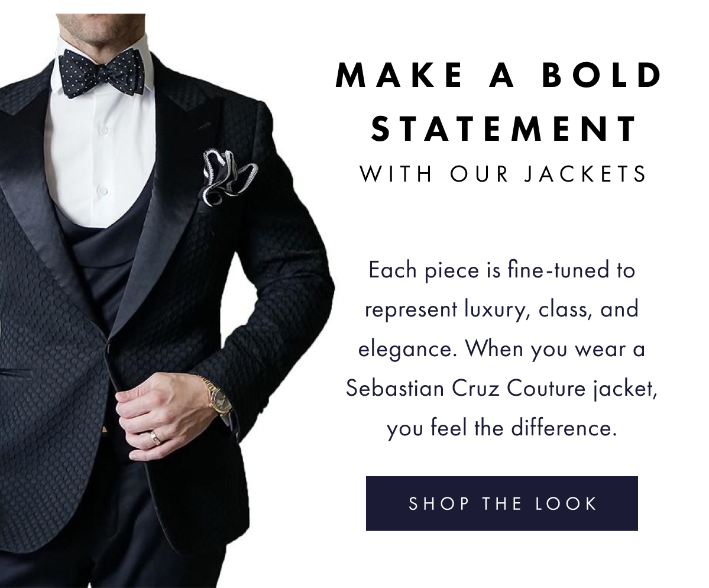The height and width of the screenshot is (588, 709).
Task: Click the STATEMENT headline word
Action: 504,128
